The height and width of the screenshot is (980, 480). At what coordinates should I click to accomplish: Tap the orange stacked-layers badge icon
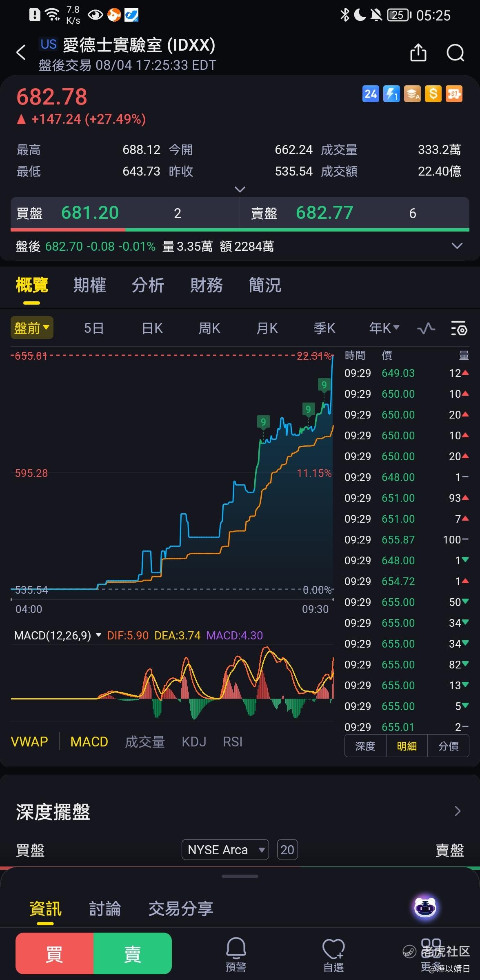point(412,94)
